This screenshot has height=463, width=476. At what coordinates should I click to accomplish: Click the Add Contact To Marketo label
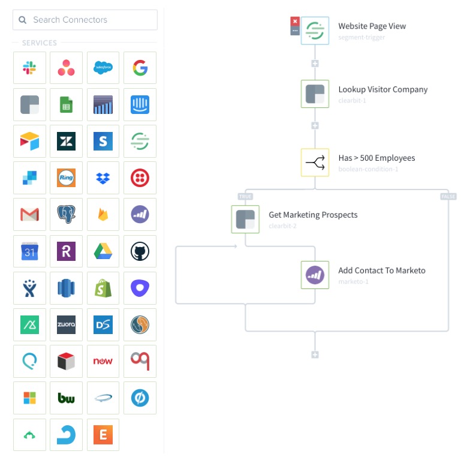click(x=382, y=270)
